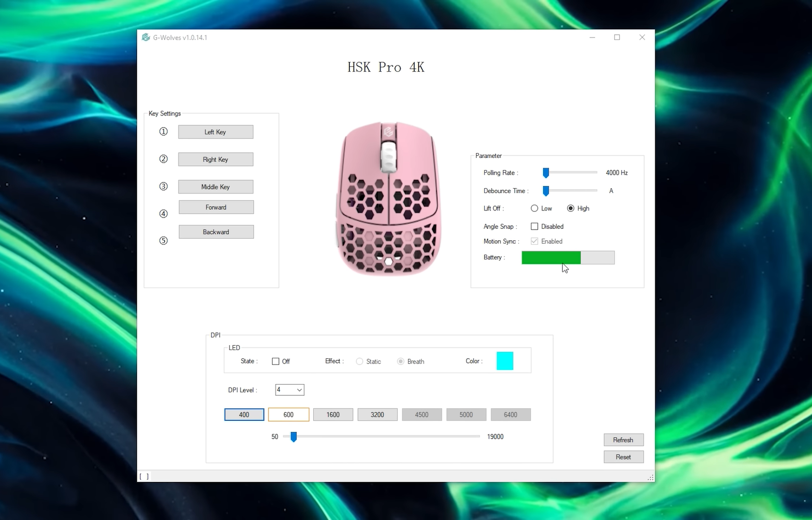
Task: Click the Left Key assignment button
Action: (216, 132)
